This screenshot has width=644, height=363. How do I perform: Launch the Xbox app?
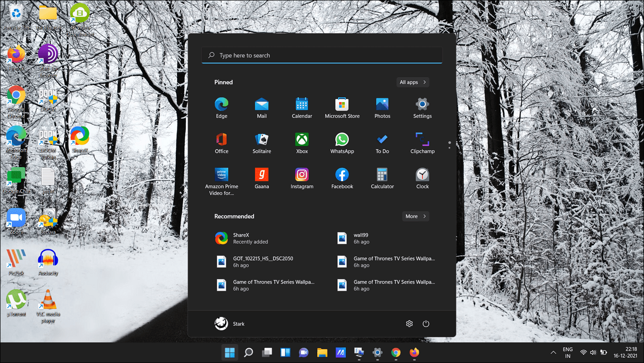point(302,143)
